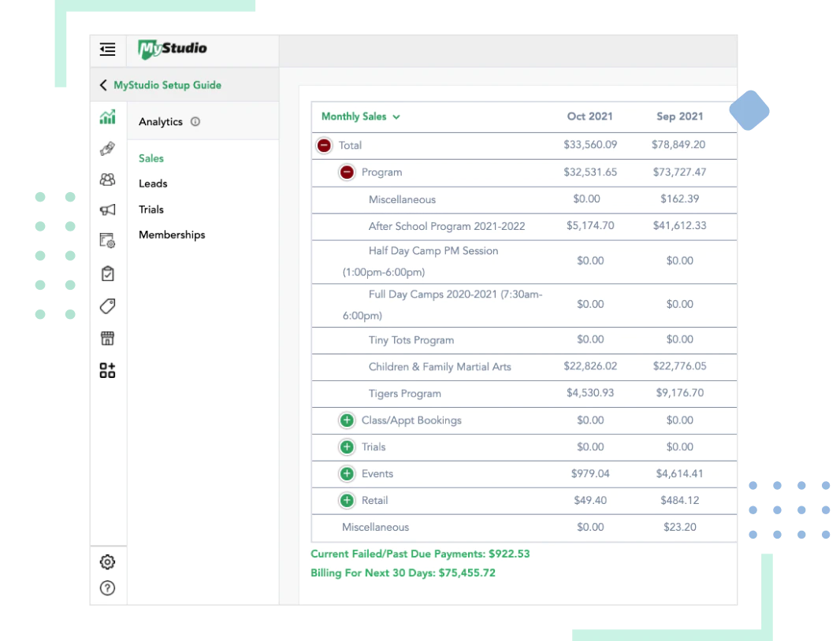Click the help question mark icon

point(108,588)
